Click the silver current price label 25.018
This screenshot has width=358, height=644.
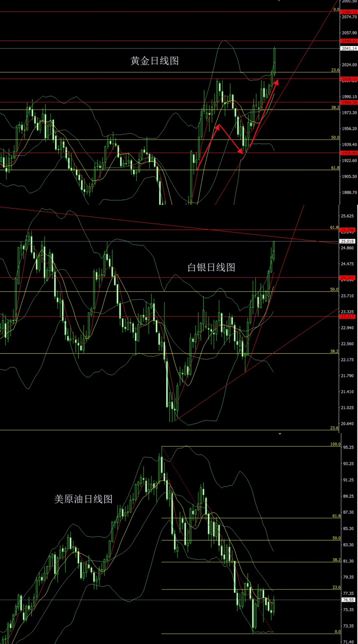[x=347, y=241]
